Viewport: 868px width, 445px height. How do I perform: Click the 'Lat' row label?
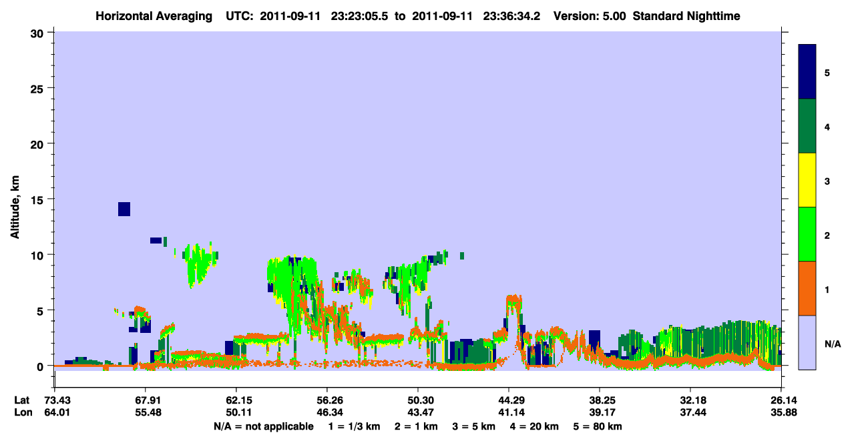pyautogui.click(x=21, y=400)
